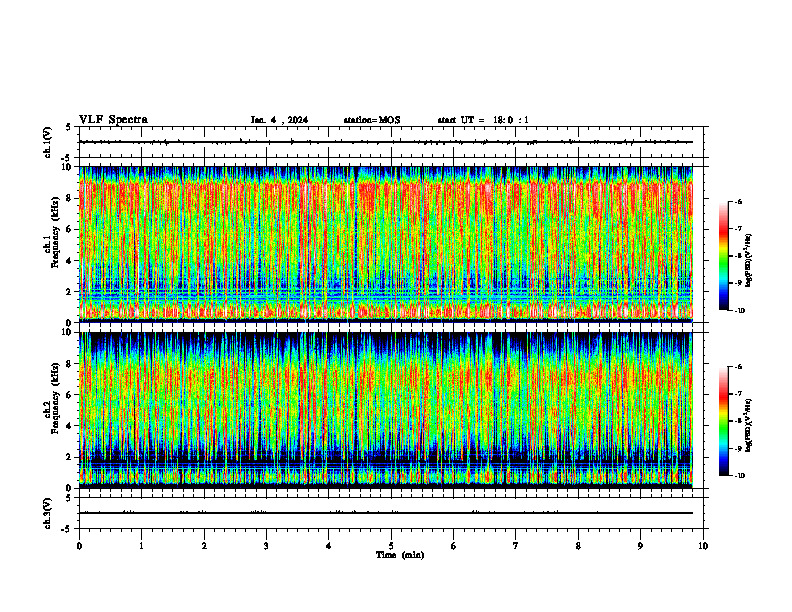Click the "VLF Spectra" plot title
Screen dimensions: 792x612
(x=113, y=120)
